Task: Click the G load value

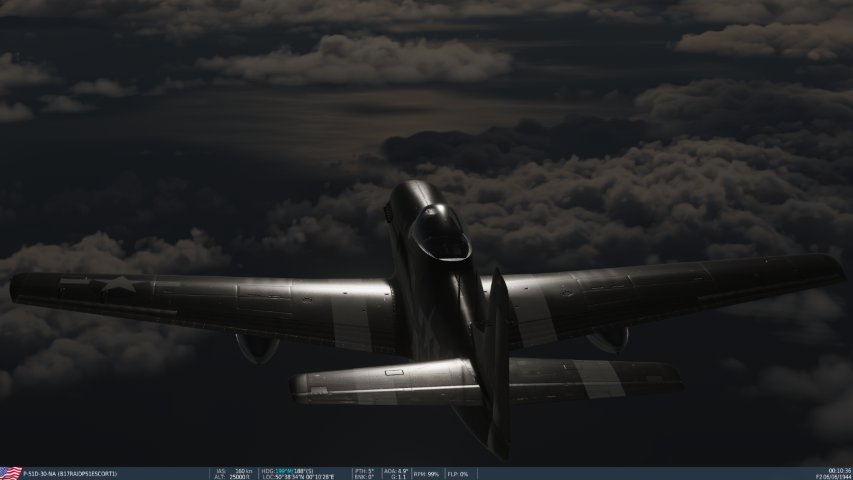Action: point(395,477)
